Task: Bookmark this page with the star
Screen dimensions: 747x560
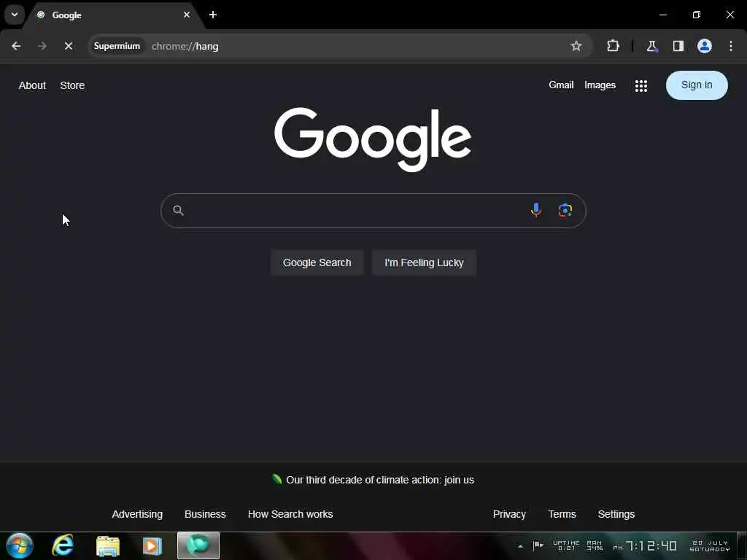Action: 576,46
